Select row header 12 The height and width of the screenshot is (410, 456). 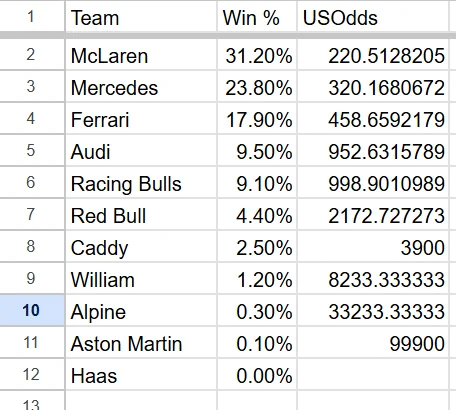pyautogui.click(x=32, y=374)
